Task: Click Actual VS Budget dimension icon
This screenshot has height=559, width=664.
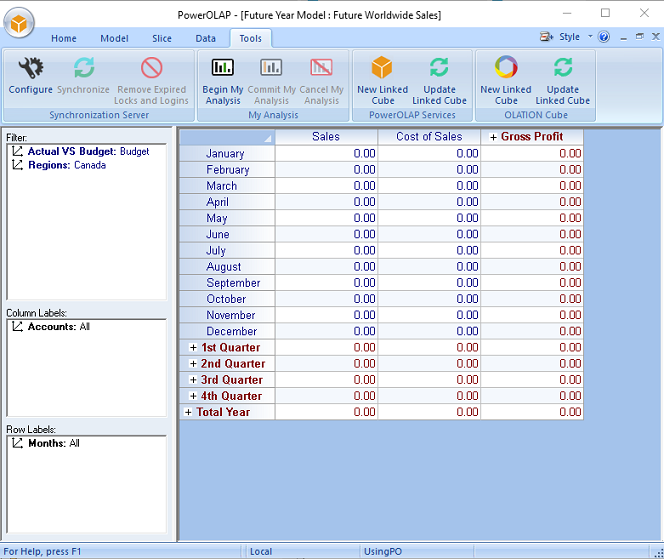Action: [17, 151]
